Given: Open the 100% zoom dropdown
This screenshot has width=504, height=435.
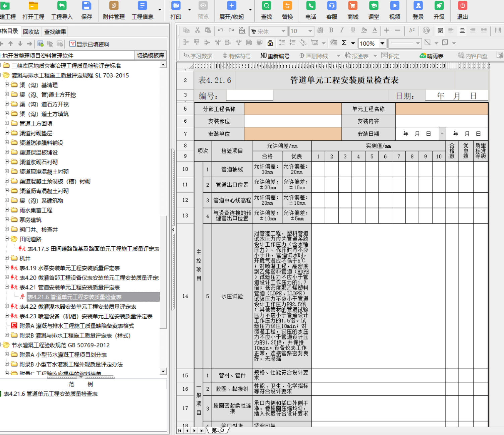Looking at the screenshot, I should click(382, 43).
